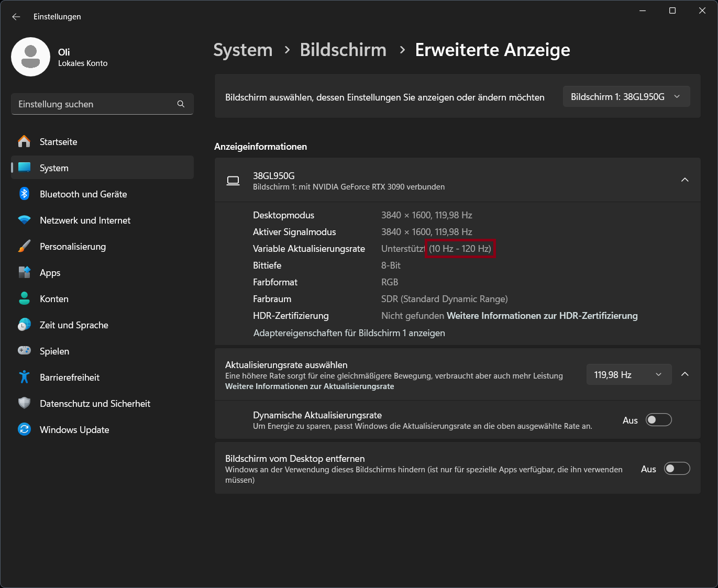Click Bildschirm breadcrumb link
Screen dimensions: 718x588
click(343, 50)
